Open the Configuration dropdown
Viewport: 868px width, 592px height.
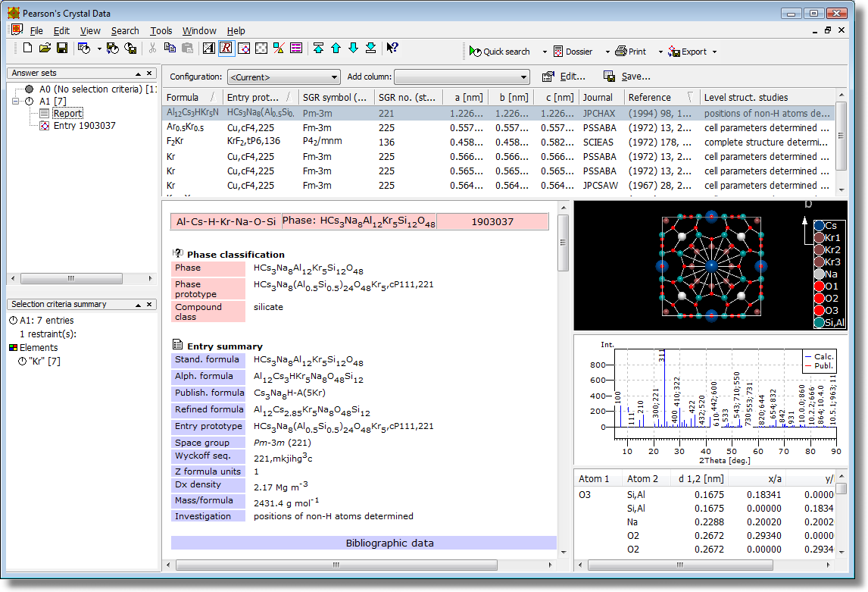point(284,77)
